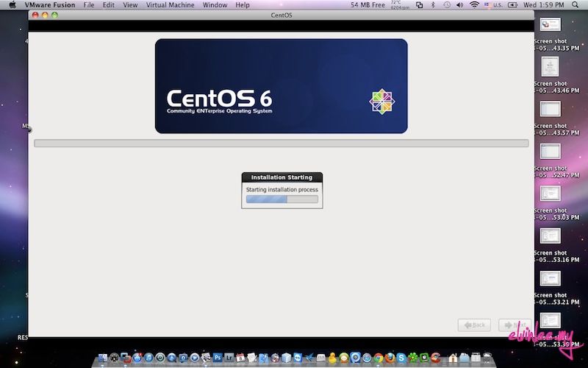Viewport: 588px width, 368px height.
Task: Open the Trash in dock
Action: pos(487,358)
